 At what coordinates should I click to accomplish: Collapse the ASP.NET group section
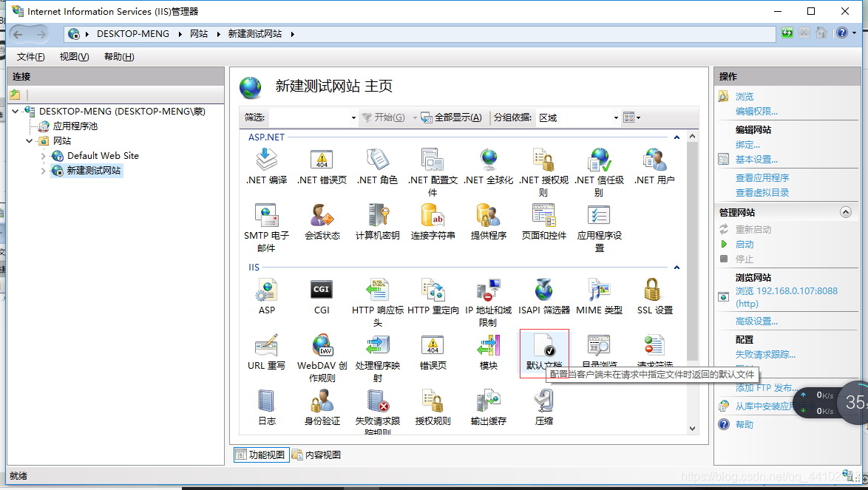pyautogui.click(x=677, y=137)
